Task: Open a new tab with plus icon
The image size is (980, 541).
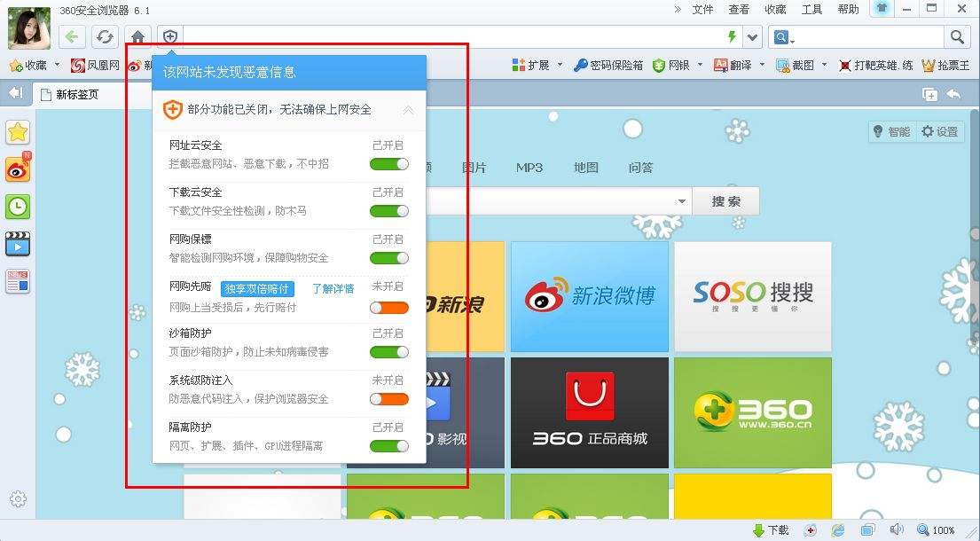Action: pos(930,94)
